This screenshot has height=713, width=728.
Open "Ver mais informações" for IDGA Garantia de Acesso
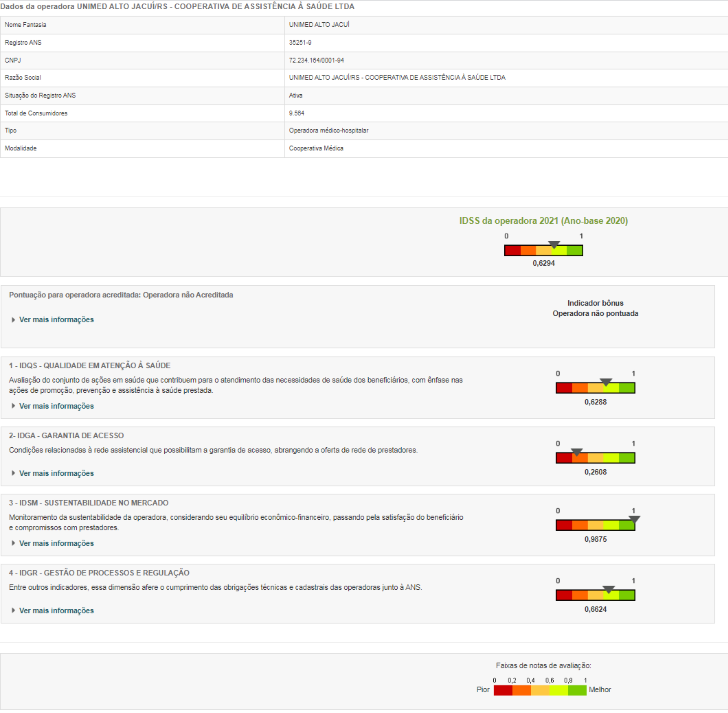[56, 473]
